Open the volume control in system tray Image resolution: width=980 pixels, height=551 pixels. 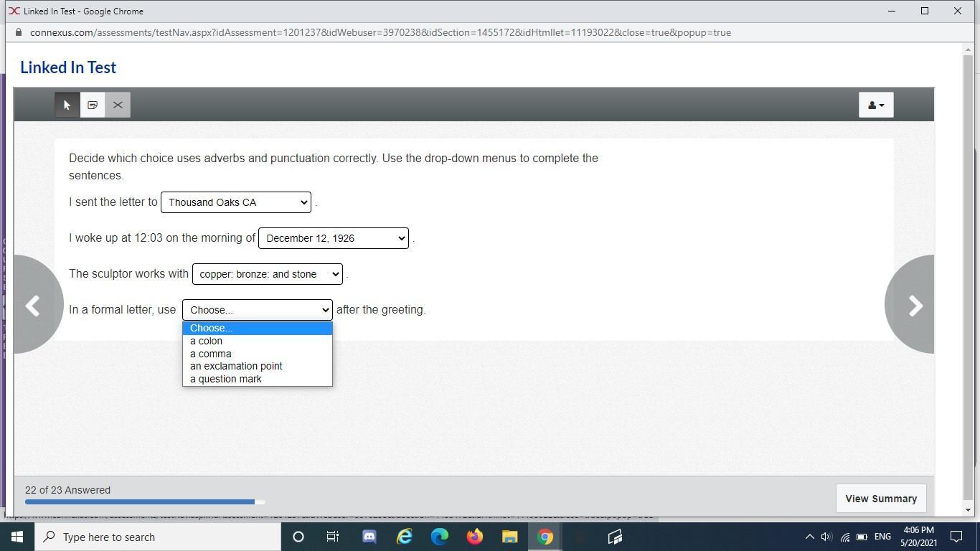pos(826,537)
